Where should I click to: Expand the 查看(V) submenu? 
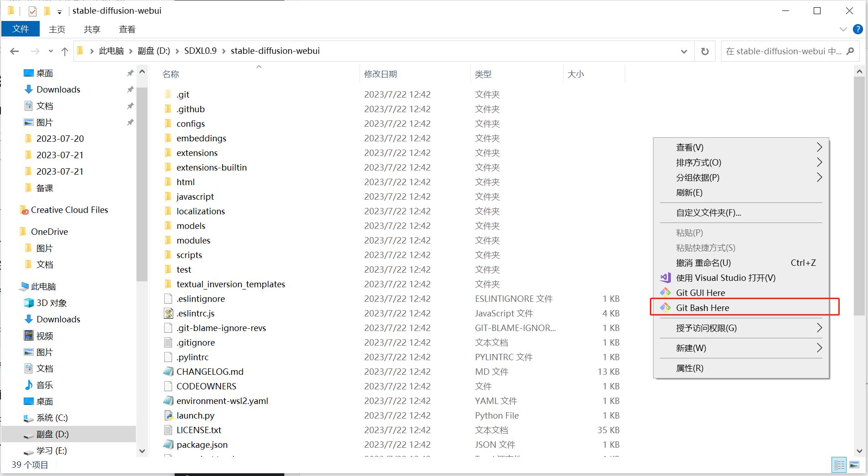819,147
